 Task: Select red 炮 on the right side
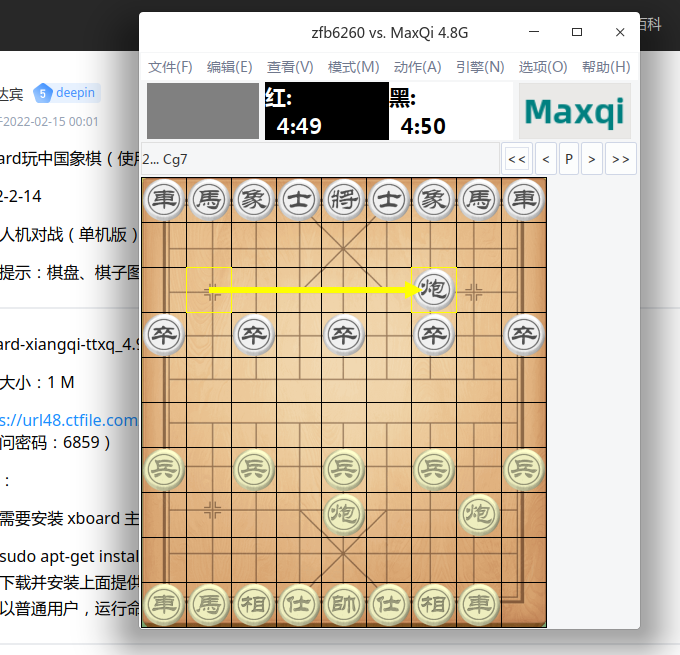tap(479, 514)
